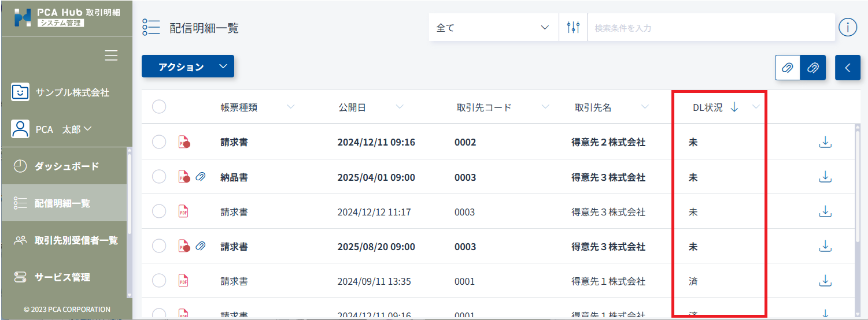The image size is (868, 320).
Task: Click PDF icon of 2025/04/01 納品書 row
Action: click(x=184, y=177)
